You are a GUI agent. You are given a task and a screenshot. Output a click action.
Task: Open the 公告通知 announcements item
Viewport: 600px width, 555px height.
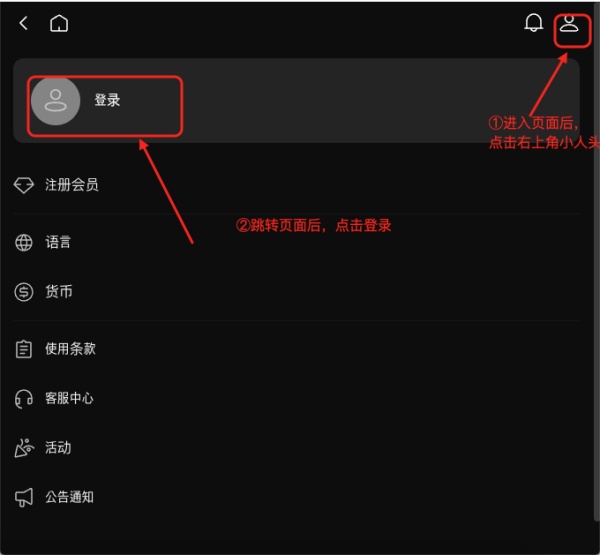click(x=297, y=497)
